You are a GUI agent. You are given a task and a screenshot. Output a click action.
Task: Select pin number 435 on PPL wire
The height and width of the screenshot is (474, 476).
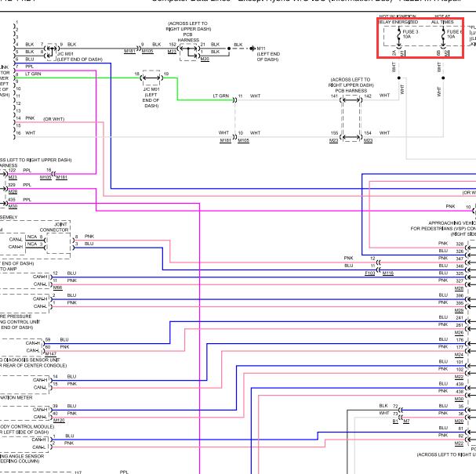[12, 200]
